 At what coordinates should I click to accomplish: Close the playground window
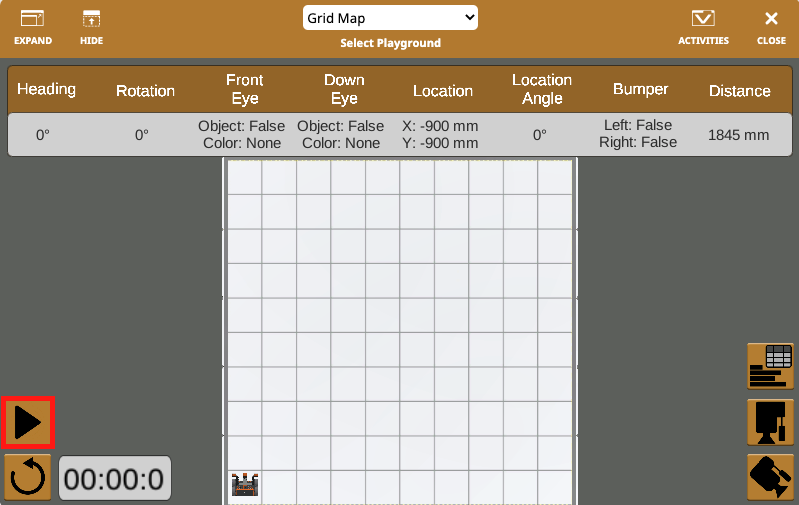point(771,27)
